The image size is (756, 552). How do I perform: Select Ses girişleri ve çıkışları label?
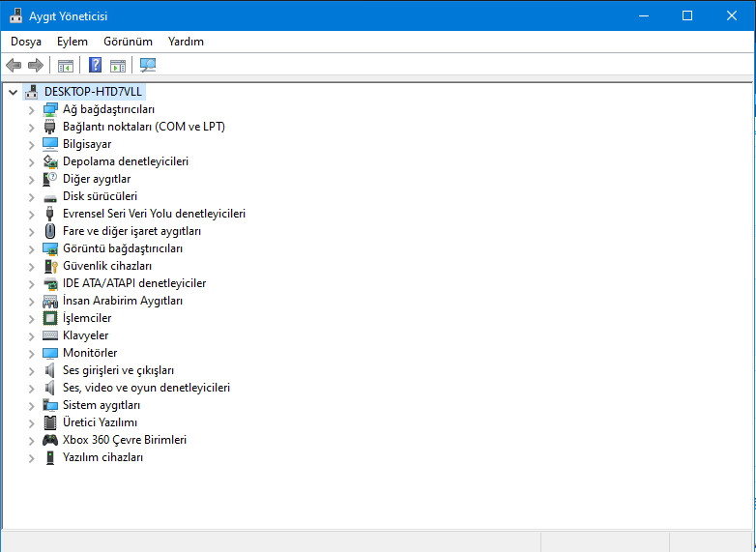tap(118, 370)
